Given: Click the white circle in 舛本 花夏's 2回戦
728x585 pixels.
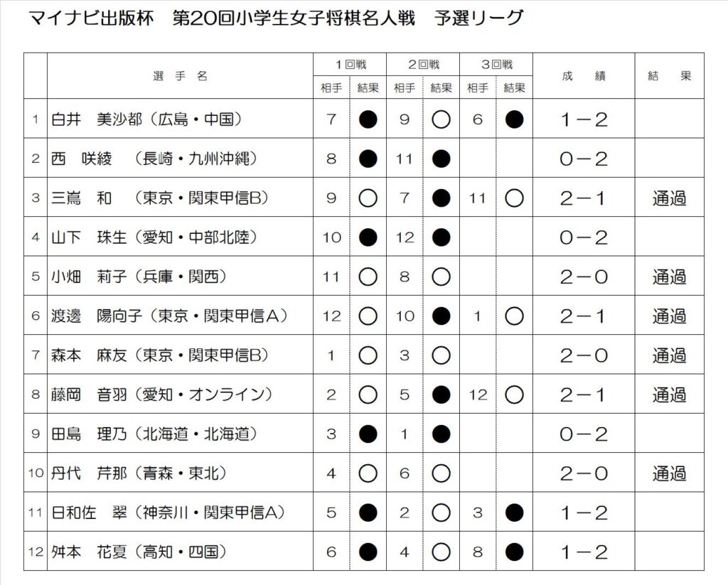Looking at the screenshot, I should click(x=441, y=552).
